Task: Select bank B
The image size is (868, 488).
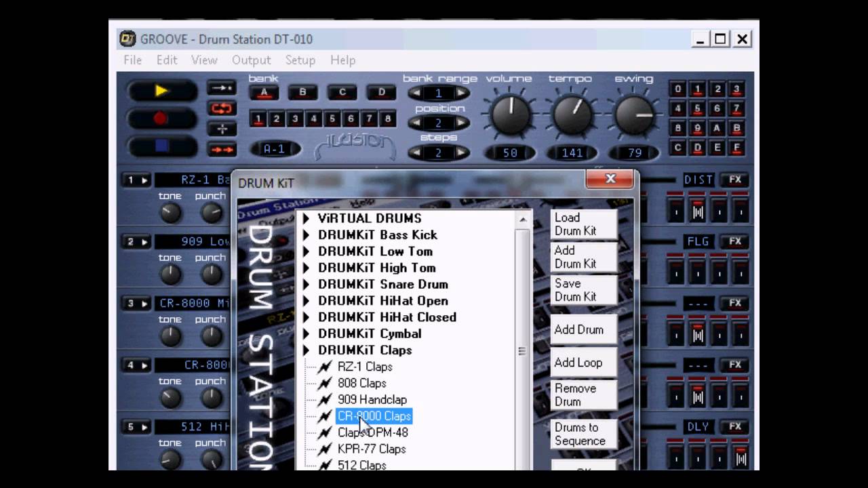Action: tap(302, 92)
